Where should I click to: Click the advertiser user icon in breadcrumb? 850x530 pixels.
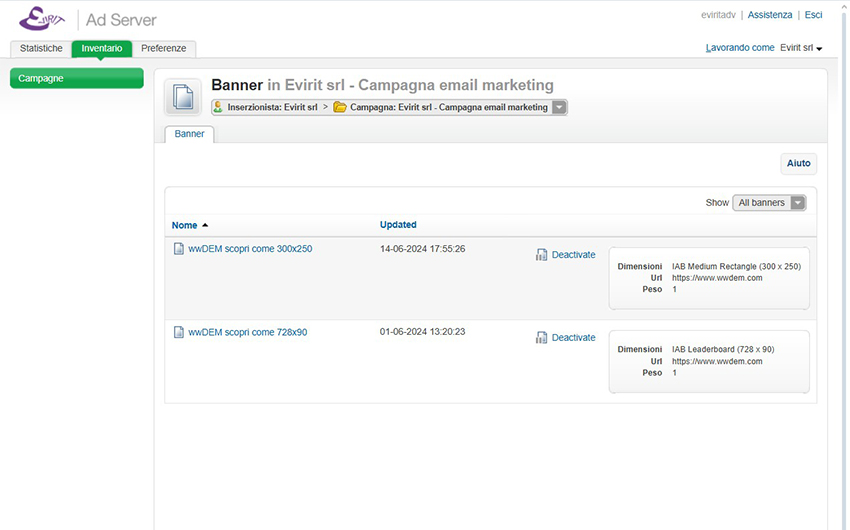click(218, 107)
